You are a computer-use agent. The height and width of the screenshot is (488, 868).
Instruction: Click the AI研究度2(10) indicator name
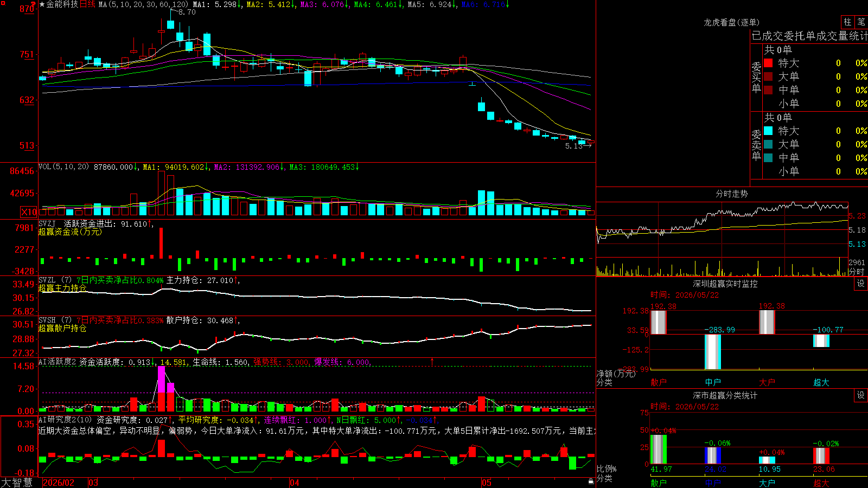[x=65, y=420]
